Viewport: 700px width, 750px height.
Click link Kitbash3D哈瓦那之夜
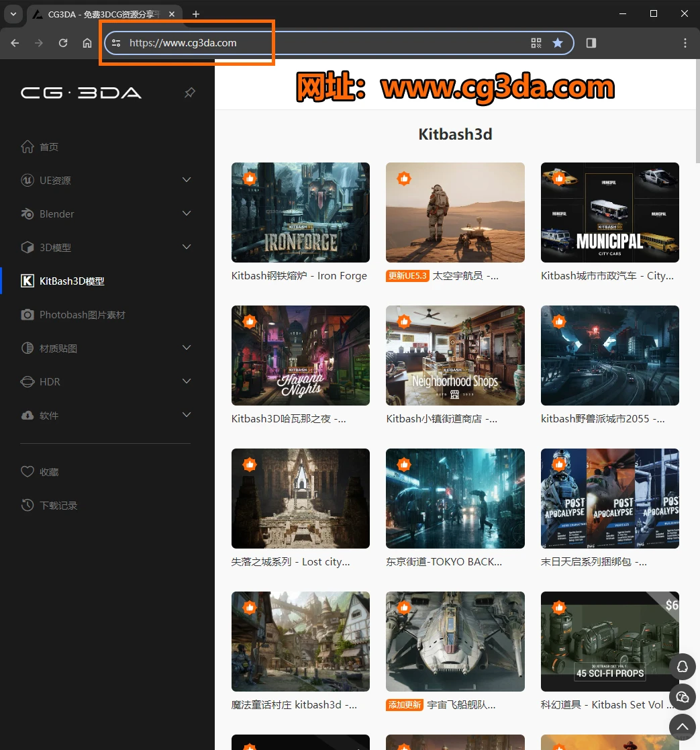289,419
